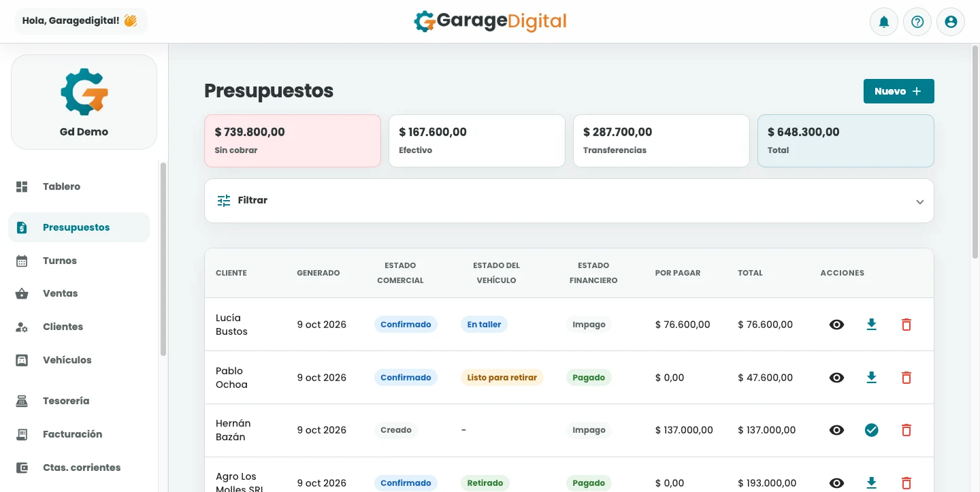
Task: Click the Transferencias summary card
Action: tap(661, 141)
